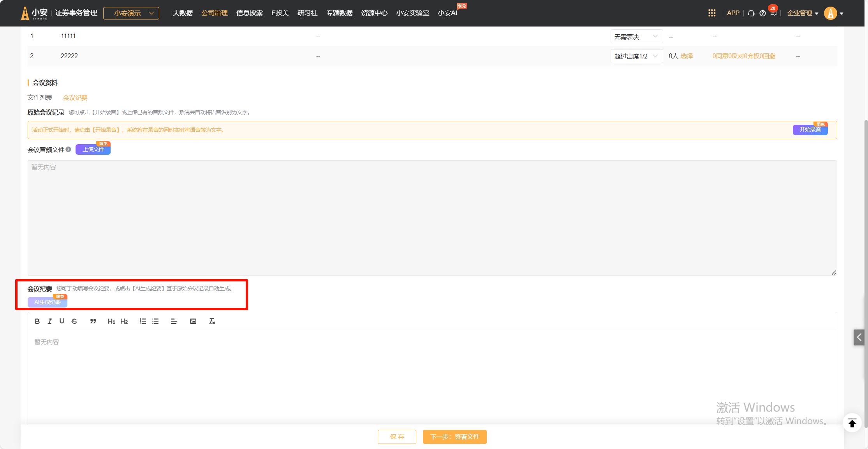Image resolution: width=868 pixels, height=449 pixels.
Task: Open 信息披露 menu item
Action: coord(249,13)
